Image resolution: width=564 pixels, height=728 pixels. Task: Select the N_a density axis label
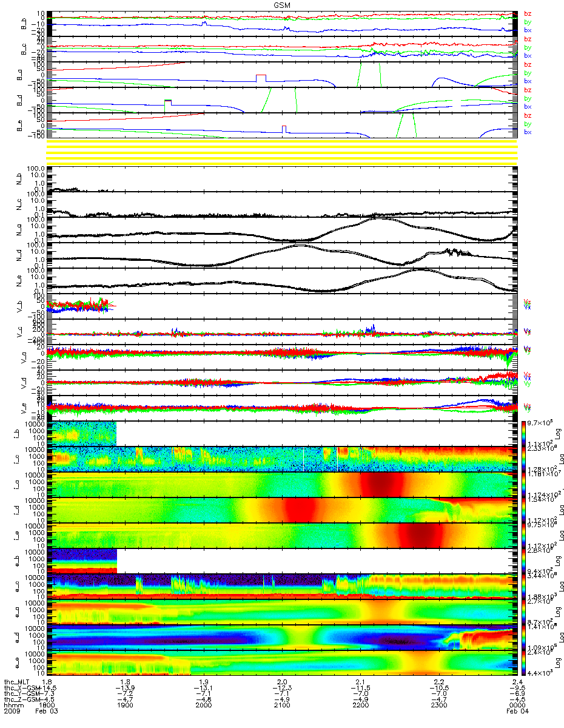[x=20, y=231]
